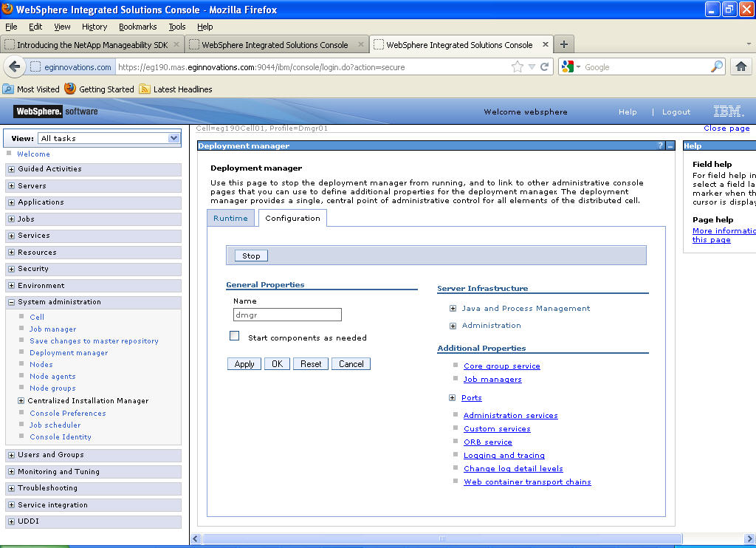Click the WebSphere software logo
The width and height of the screenshot is (756, 548).
[55, 112]
